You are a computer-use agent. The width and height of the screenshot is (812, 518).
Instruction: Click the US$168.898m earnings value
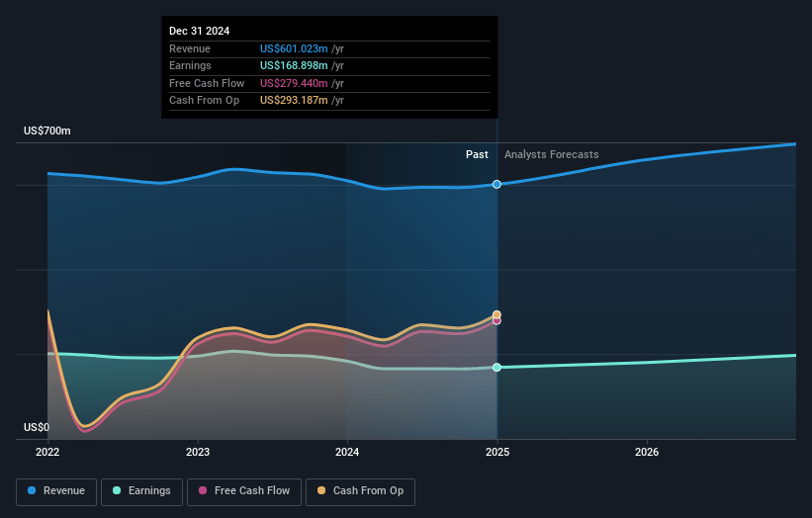294,65
